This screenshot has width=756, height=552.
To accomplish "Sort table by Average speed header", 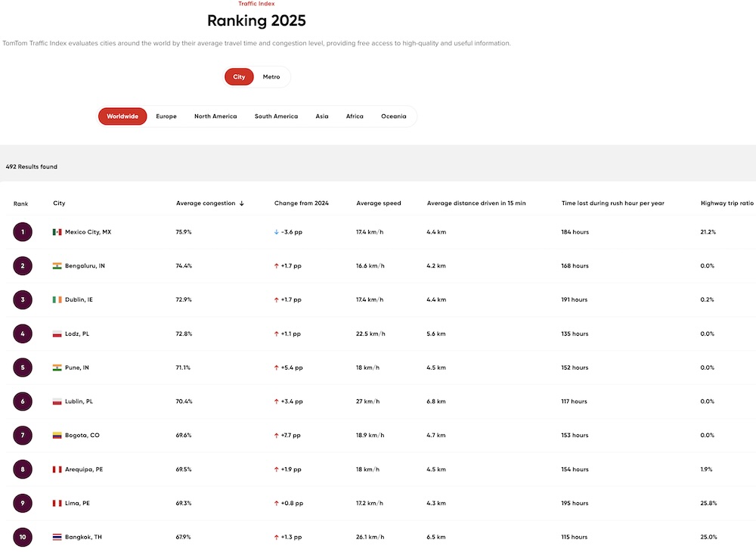I will point(379,203).
